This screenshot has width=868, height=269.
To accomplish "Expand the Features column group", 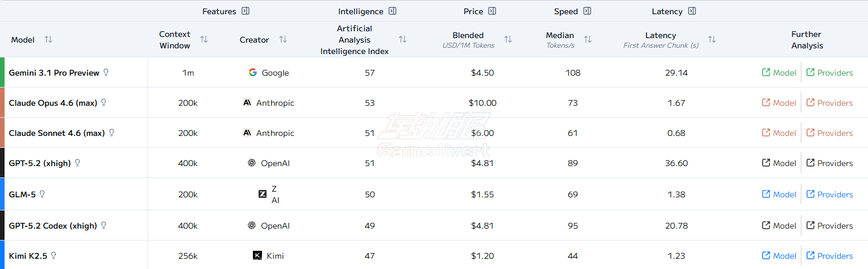I will click(x=245, y=11).
